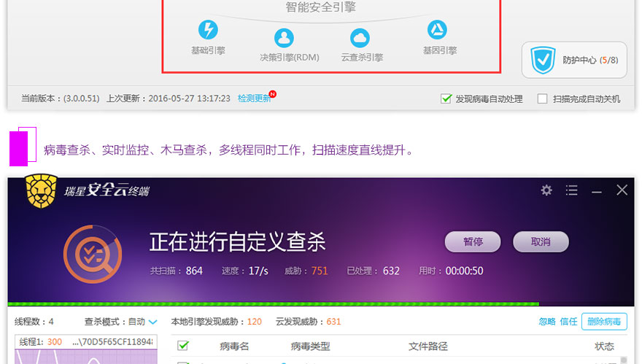642x364 pixels.
Task: Click the 共扫描 value 864
Action: pos(194,271)
